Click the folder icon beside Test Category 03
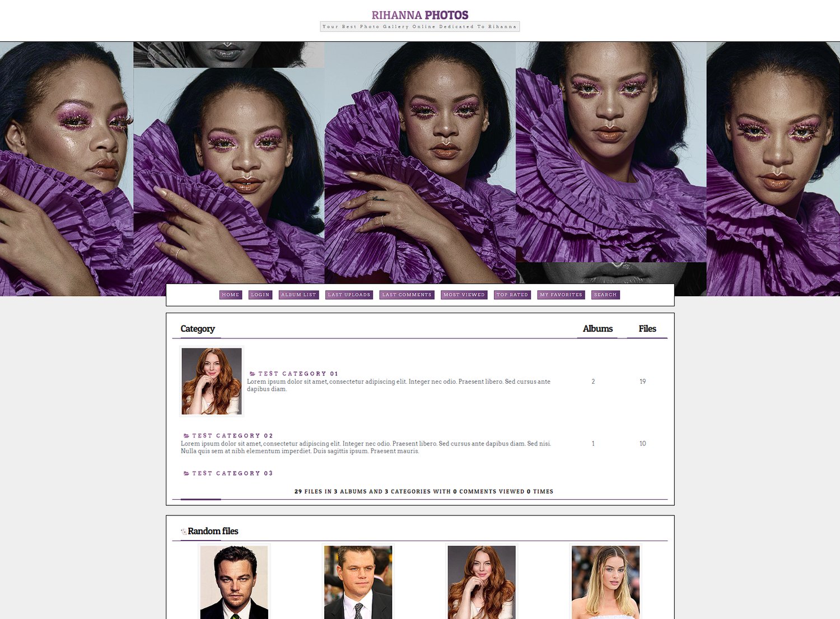 [186, 473]
